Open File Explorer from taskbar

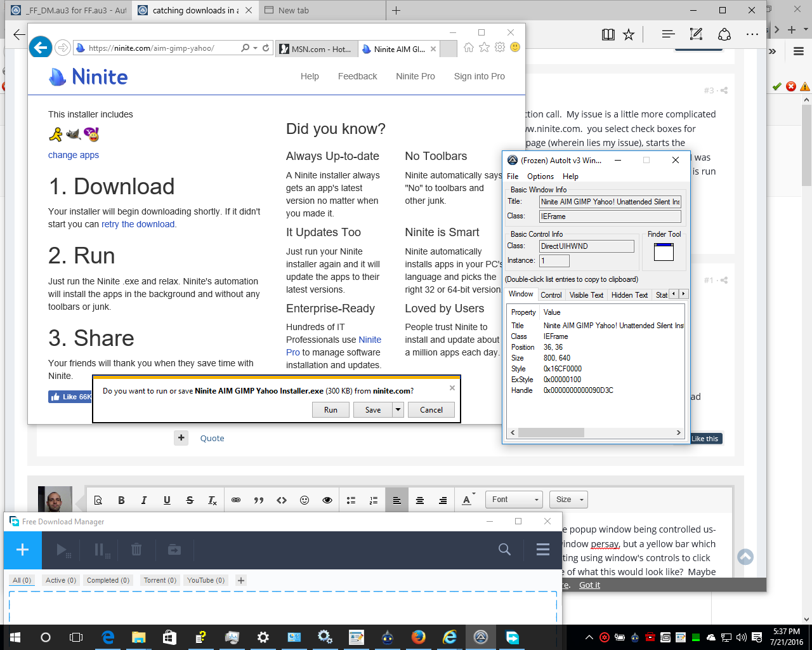138,637
